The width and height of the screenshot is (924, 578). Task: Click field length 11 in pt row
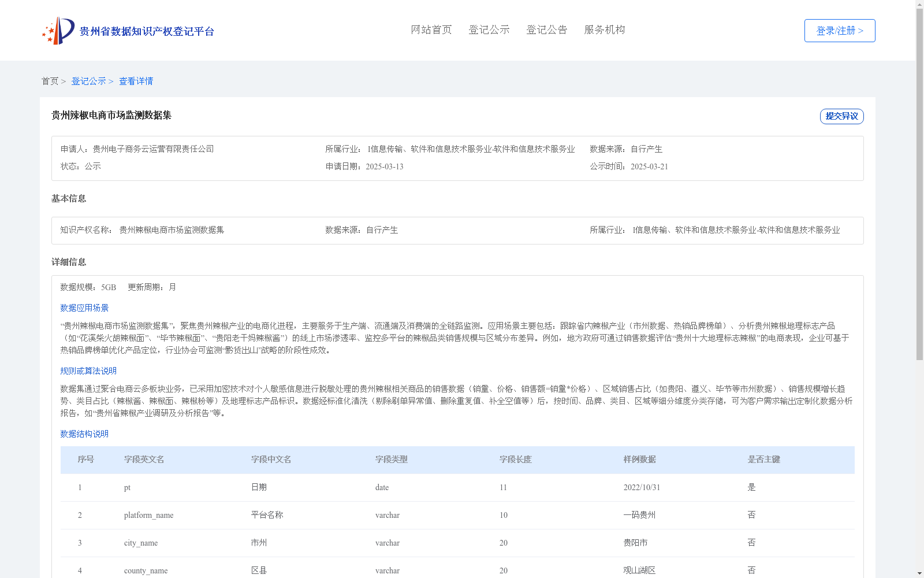click(x=504, y=487)
